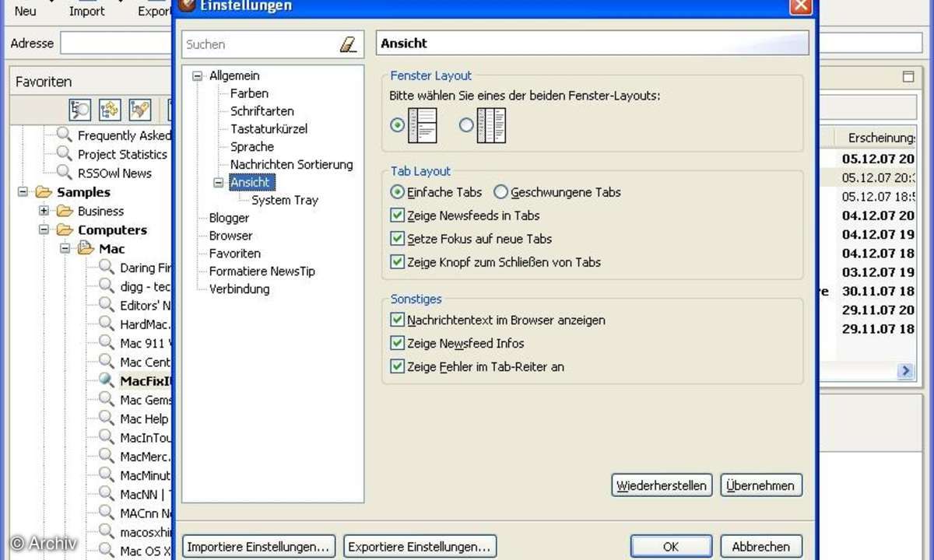Collapse the Allgemein settings tree node
This screenshot has width=934, height=560.
(x=197, y=76)
